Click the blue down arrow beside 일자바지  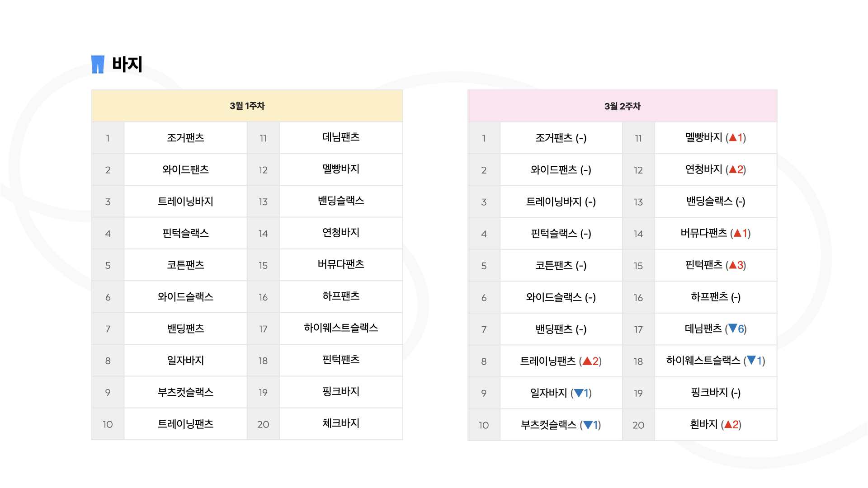pos(578,393)
